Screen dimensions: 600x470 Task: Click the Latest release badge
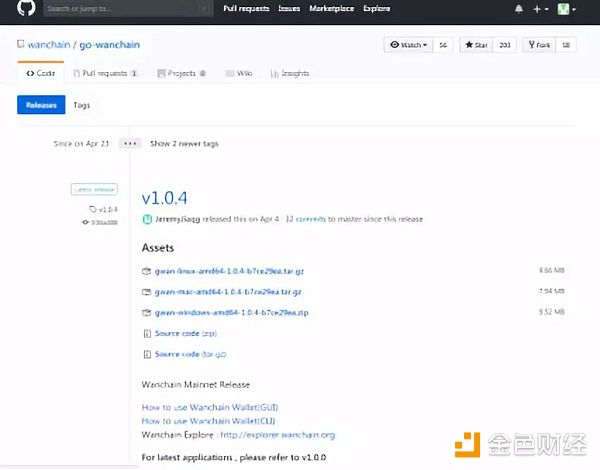[x=94, y=189]
